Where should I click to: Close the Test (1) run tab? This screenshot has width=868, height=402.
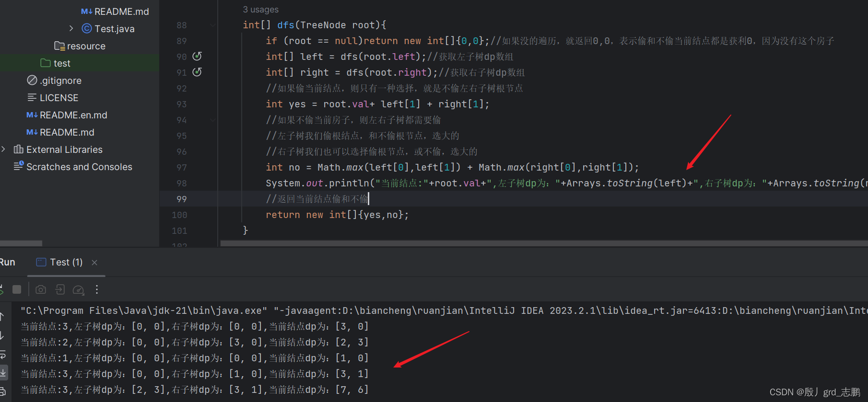click(x=94, y=263)
